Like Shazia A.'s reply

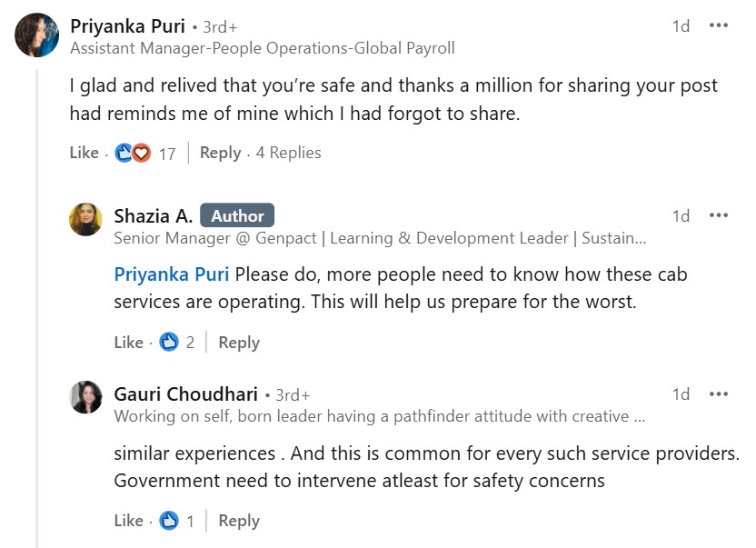[128, 343]
